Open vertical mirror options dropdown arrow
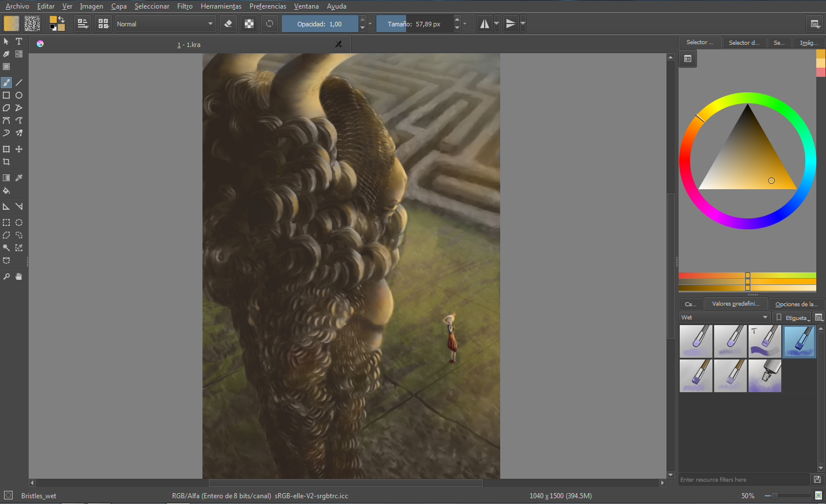Screen dimensions: 826x504 tap(523, 24)
